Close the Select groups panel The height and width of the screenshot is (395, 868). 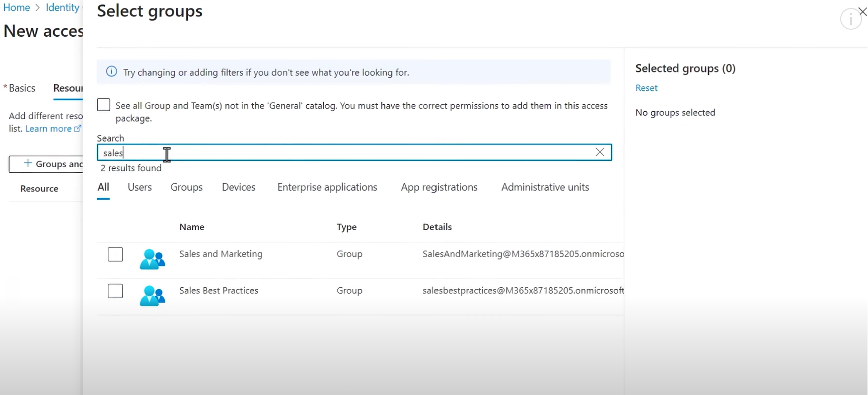863,11
